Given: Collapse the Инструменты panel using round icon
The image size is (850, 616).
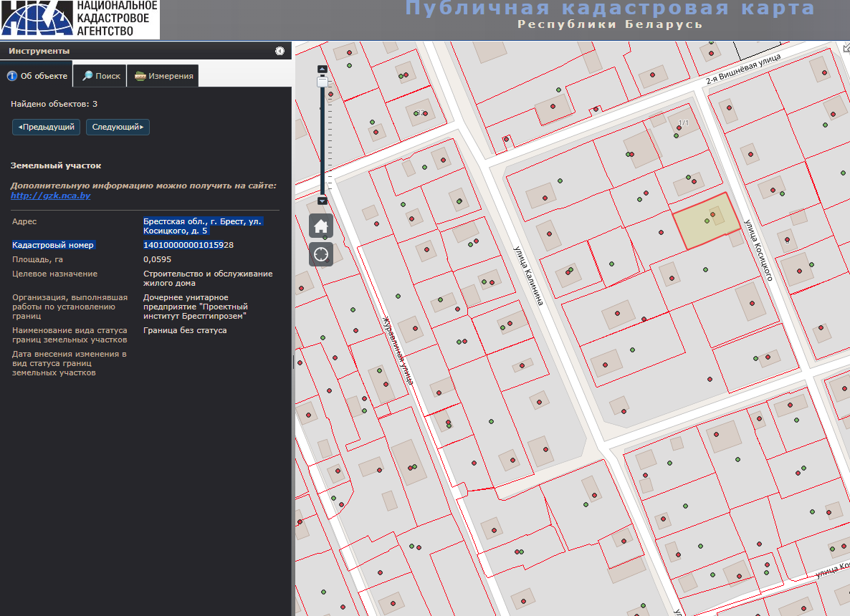Looking at the screenshot, I should point(280,51).
